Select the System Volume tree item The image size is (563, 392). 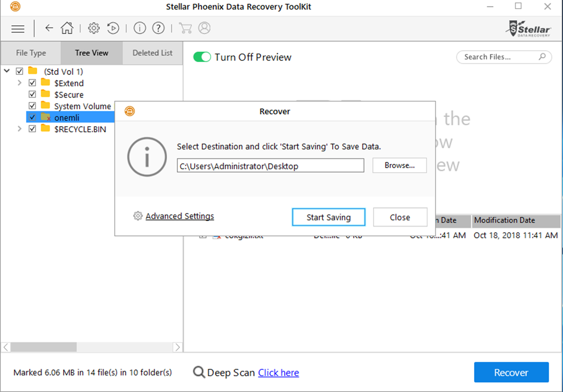tap(83, 106)
